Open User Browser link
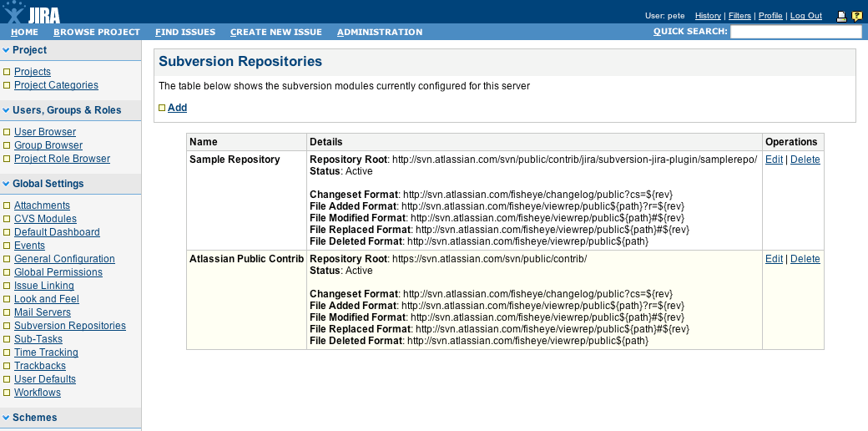 45,132
